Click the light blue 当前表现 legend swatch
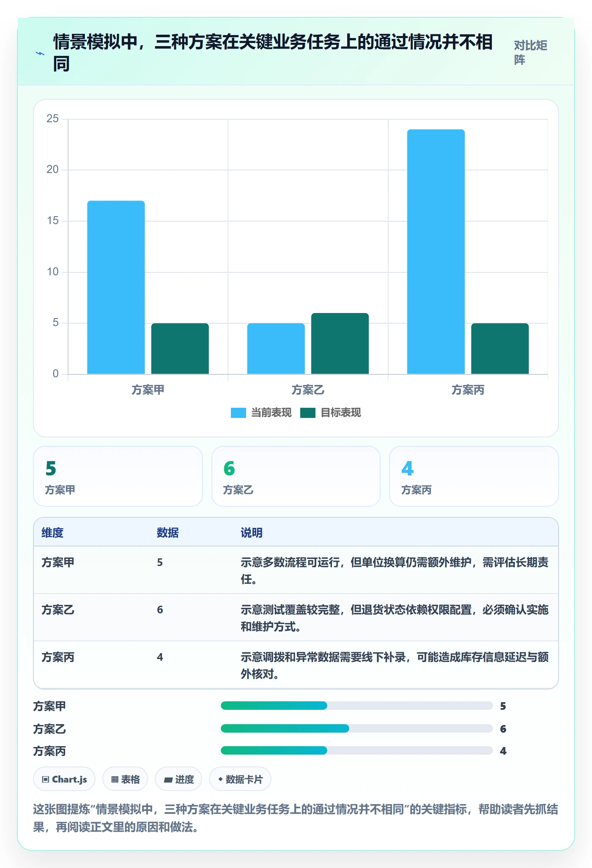This screenshot has height=868, width=592. [x=238, y=413]
